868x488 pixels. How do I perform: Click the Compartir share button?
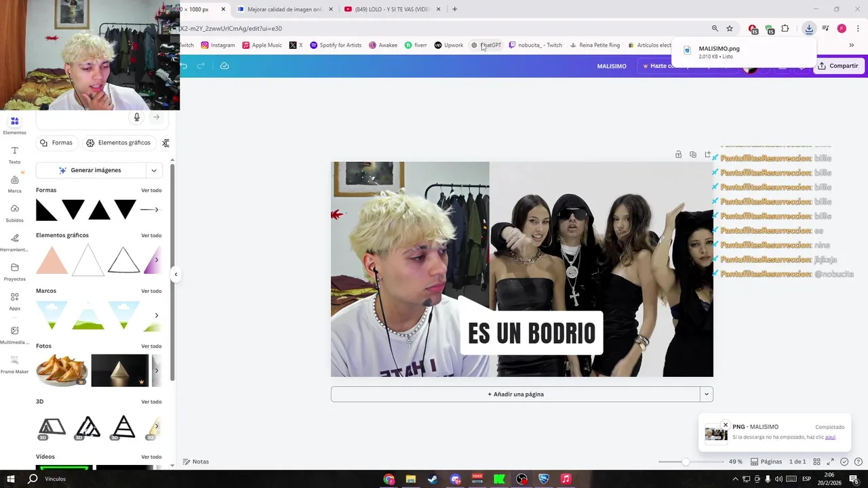(x=838, y=66)
